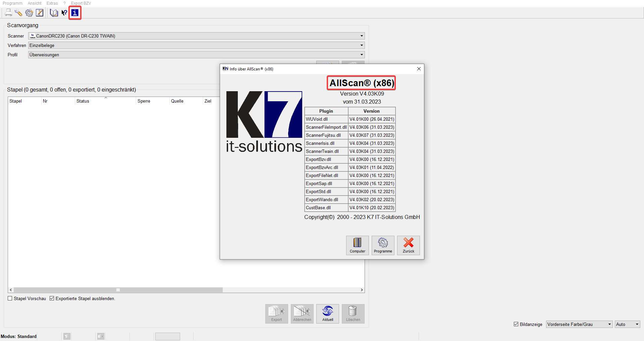The image size is (644, 341).
Task: Activate the context help cursor icon
Action: (x=64, y=13)
